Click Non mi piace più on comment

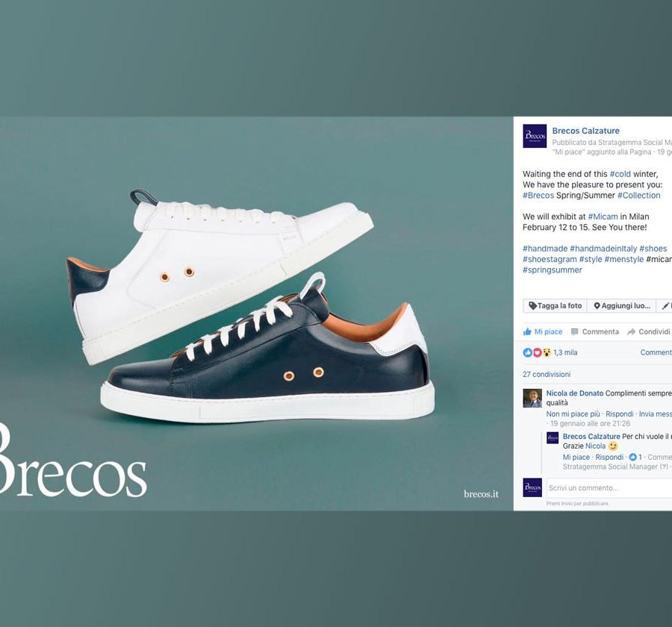[x=573, y=414]
